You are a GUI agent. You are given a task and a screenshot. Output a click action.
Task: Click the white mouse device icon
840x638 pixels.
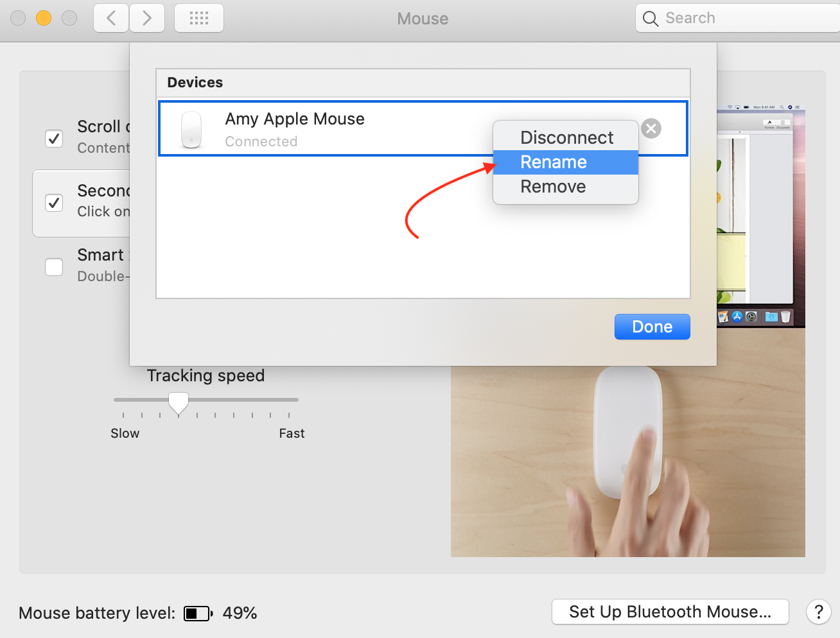click(191, 128)
